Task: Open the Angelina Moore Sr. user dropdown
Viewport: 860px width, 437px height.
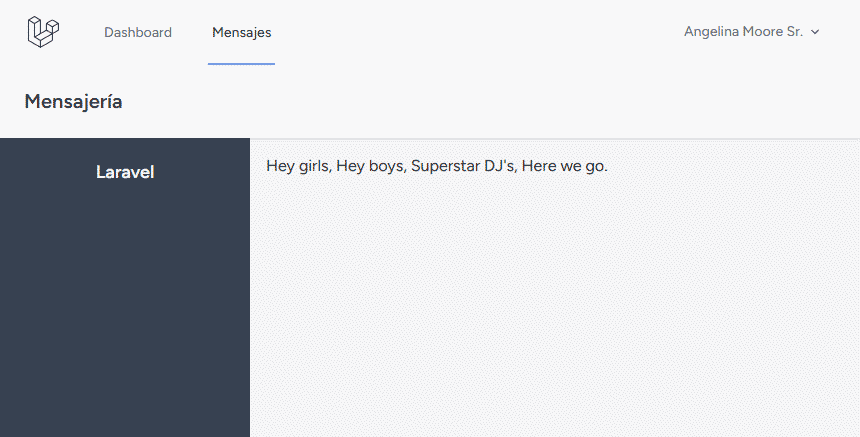Action: tap(751, 32)
